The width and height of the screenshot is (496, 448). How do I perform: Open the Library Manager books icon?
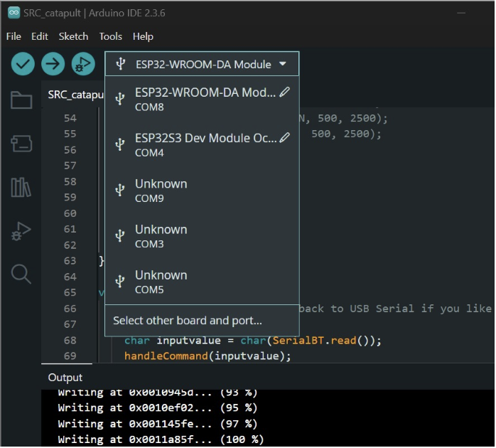(21, 187)
